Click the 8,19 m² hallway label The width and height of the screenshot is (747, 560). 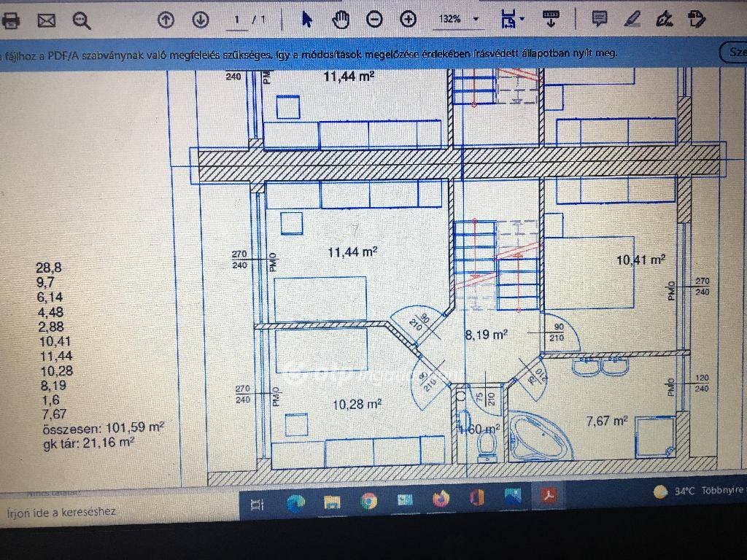(486, 335)
